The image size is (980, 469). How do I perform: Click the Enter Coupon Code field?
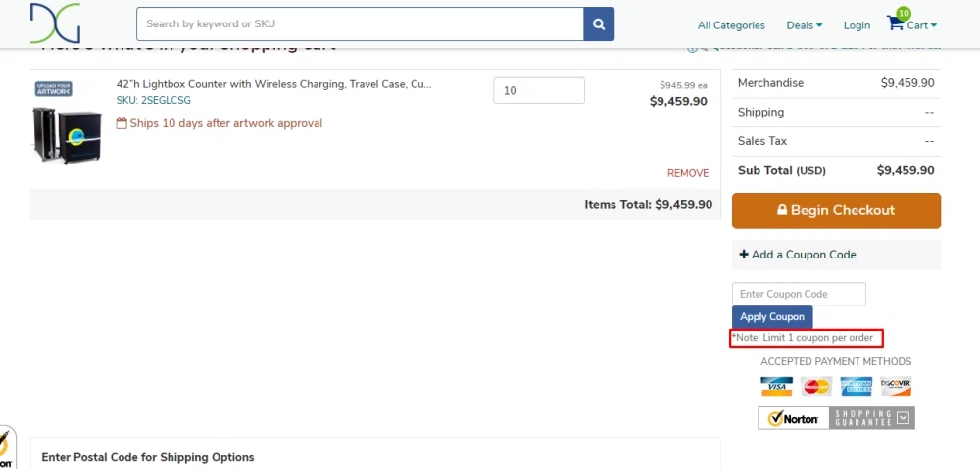pyautogui.click(x=799, y=294)
